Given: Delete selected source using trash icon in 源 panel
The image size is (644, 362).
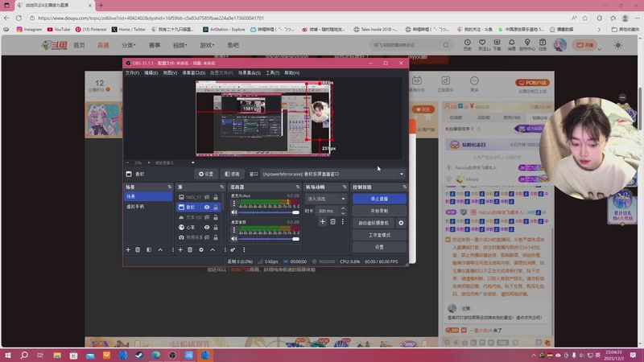Looking at the screenshot, I should click(x=190, y=249).
